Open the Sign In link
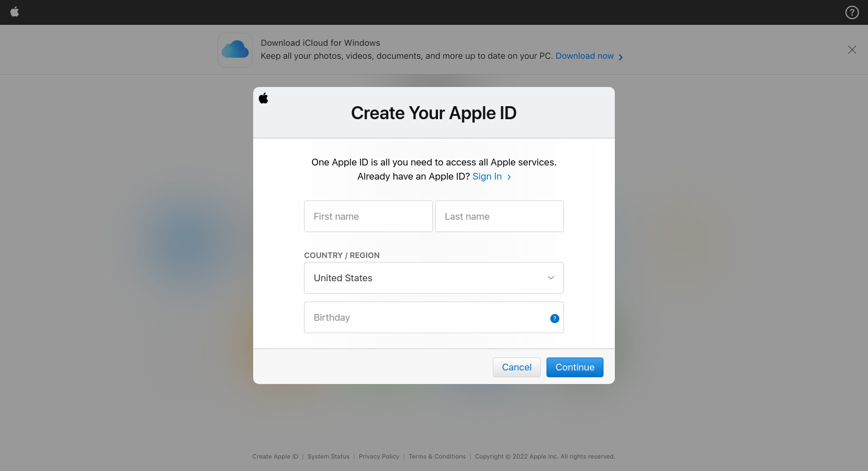Viewport: 868px width, 471px height. 492,176
